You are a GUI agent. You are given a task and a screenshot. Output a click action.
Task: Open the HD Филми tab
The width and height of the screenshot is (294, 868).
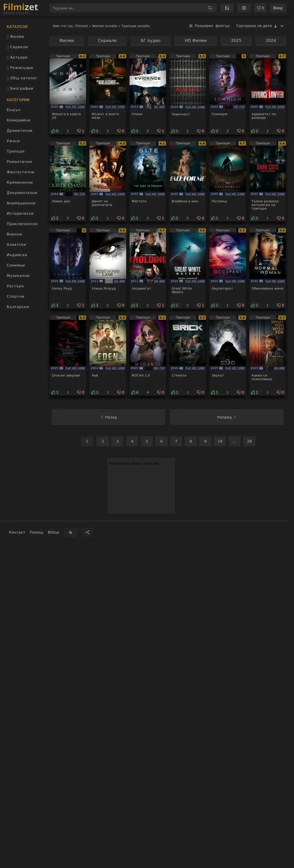(x=196, y=40)
